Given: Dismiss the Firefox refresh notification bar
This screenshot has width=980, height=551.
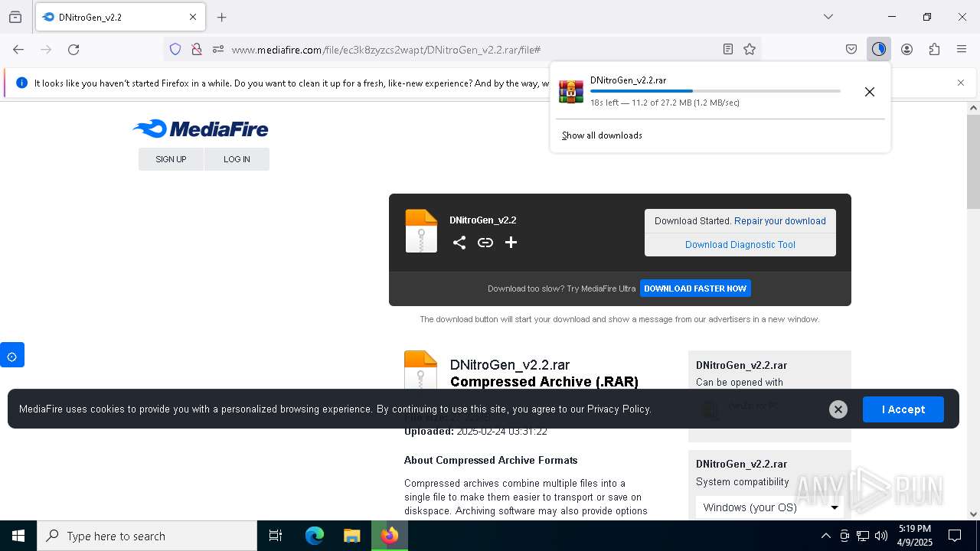Looking at the screenshot, I should tap(961, 83).
